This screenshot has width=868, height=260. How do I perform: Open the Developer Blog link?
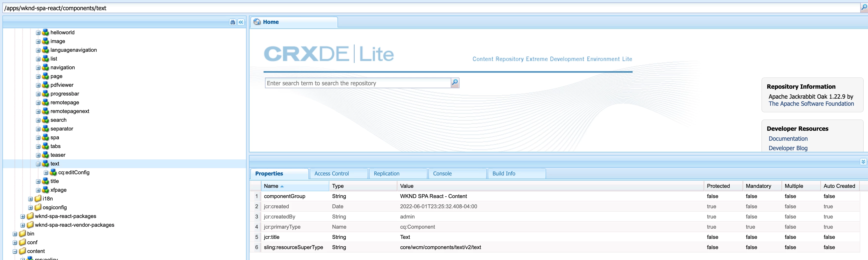[x=788, y=148]
